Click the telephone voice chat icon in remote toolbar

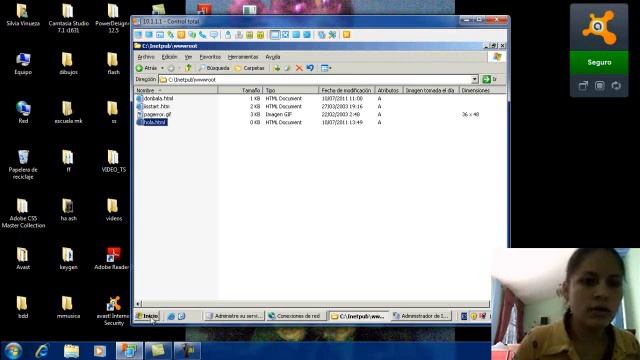pyautogui.click(x=203, y=35)
